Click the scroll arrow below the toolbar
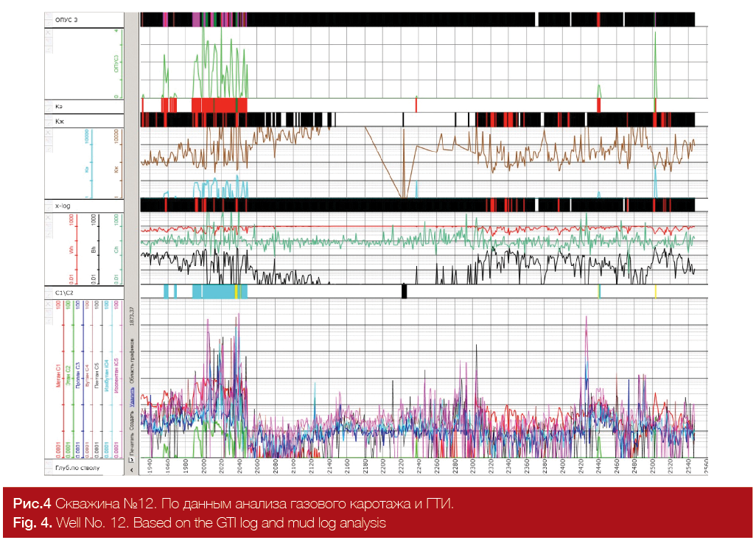Image resolution: width=756 pixels, height=540 pixels. tap(131, 469)
